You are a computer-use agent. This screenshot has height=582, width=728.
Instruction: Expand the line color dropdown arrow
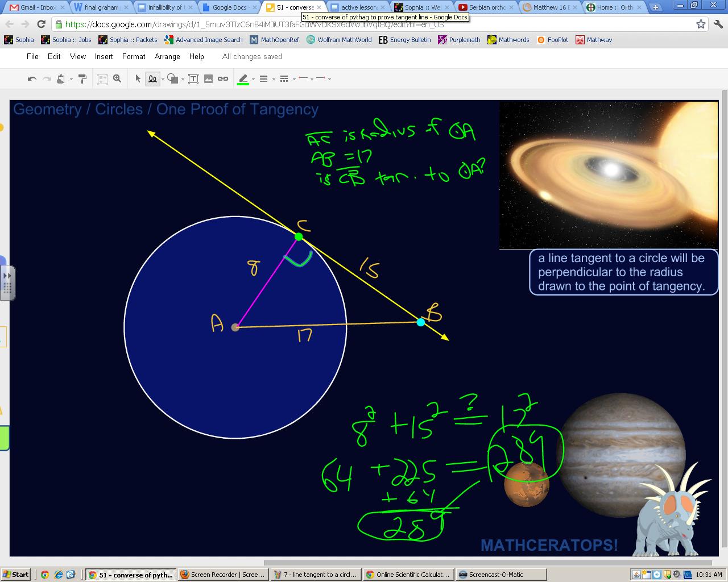click(253, 80)
